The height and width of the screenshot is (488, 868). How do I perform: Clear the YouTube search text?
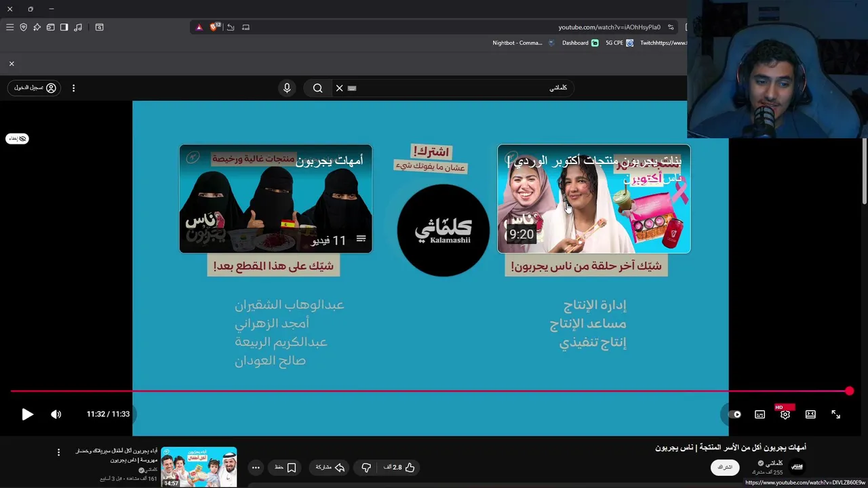(x=340, y=88)
